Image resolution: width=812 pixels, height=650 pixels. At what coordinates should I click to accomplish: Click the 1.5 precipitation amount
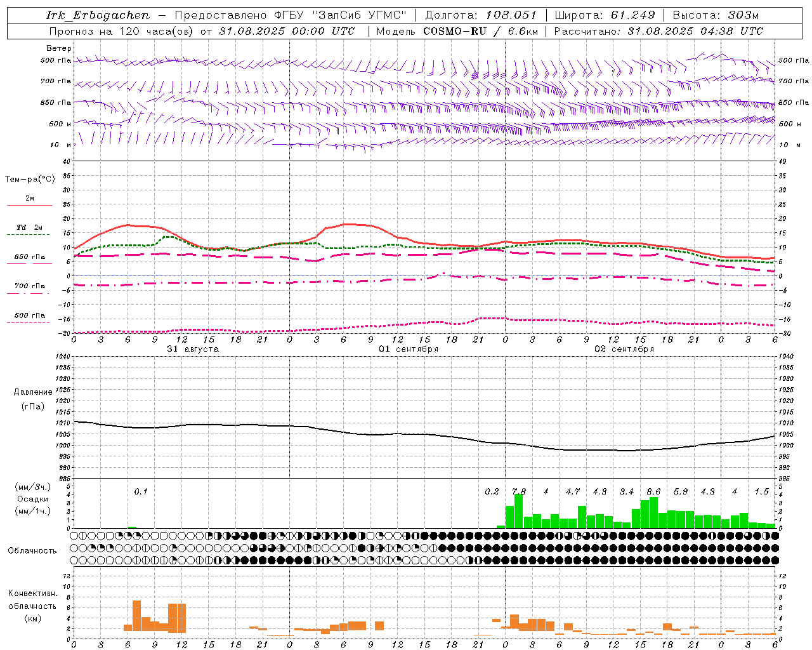[762, 492]
